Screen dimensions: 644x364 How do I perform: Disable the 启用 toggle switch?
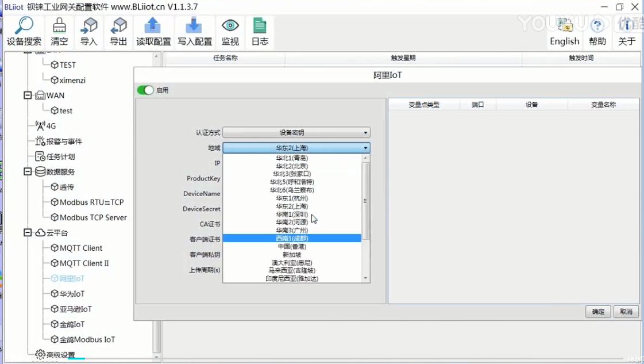145,90
